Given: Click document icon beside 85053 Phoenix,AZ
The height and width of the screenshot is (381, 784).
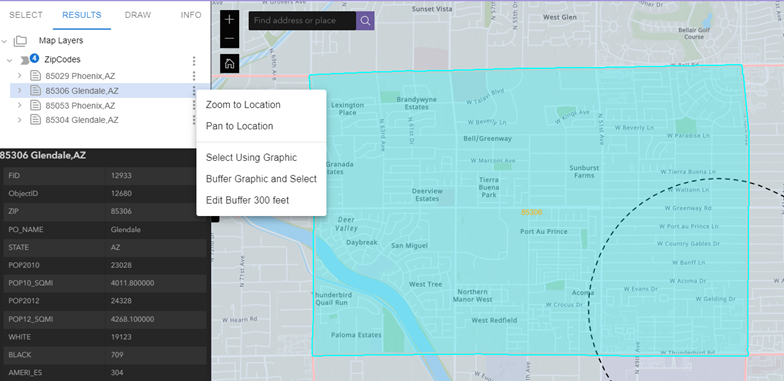Looking at the screenshot, I should point(35,106).
